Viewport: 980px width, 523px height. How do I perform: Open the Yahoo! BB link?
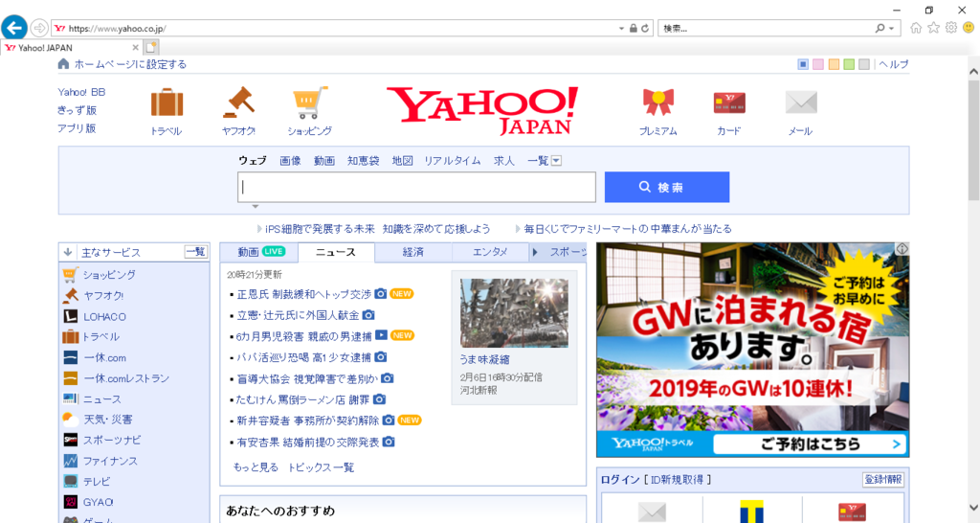tap(82, 92)
